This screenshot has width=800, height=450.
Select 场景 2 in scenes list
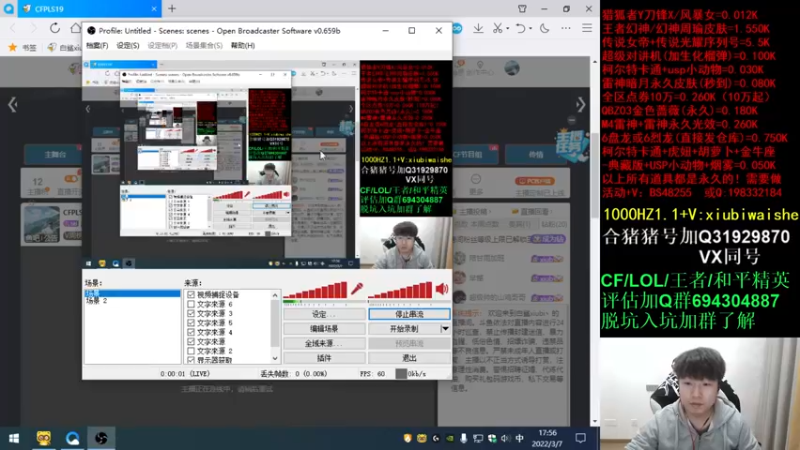click(x=96, y=301)
